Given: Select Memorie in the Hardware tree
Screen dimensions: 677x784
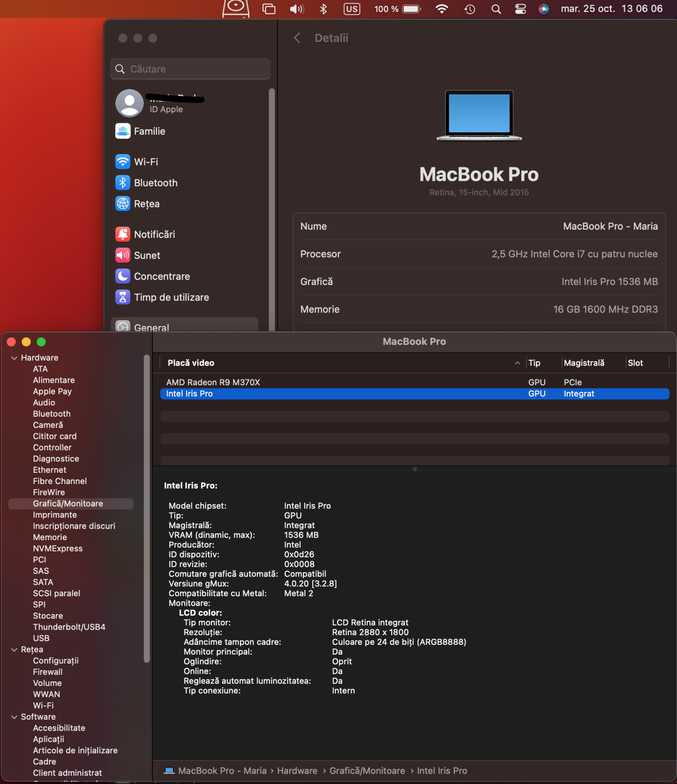Looking at the screenshot, I should (50, 537).
